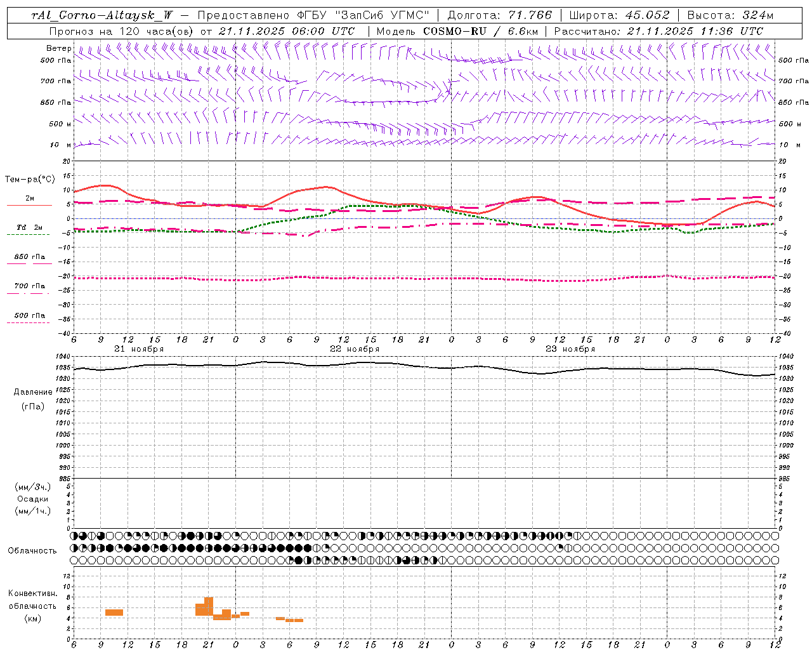Viewport: 812px width, 650px height.
Task: Click the tallest orange convective cloud bar
Action: 209,606
